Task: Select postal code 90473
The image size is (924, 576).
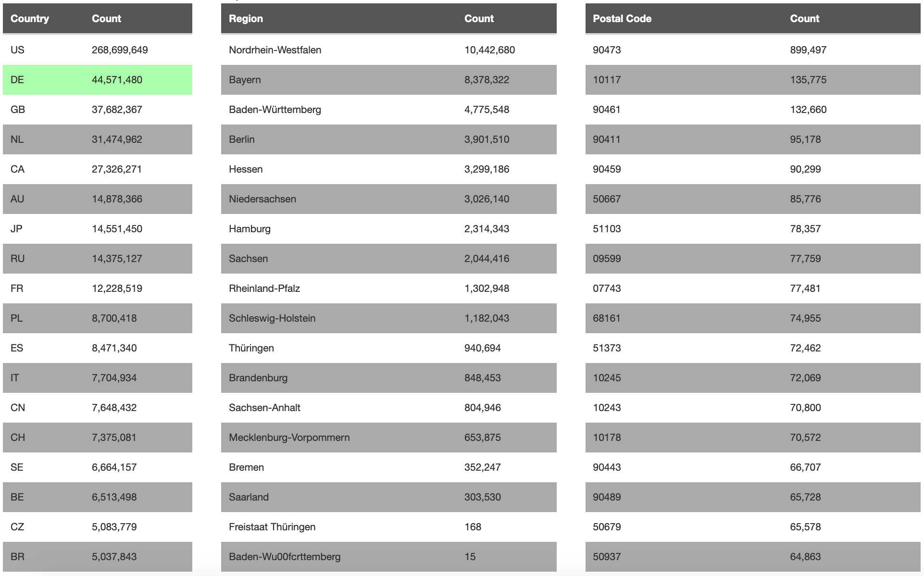Action: coord(607,50)
